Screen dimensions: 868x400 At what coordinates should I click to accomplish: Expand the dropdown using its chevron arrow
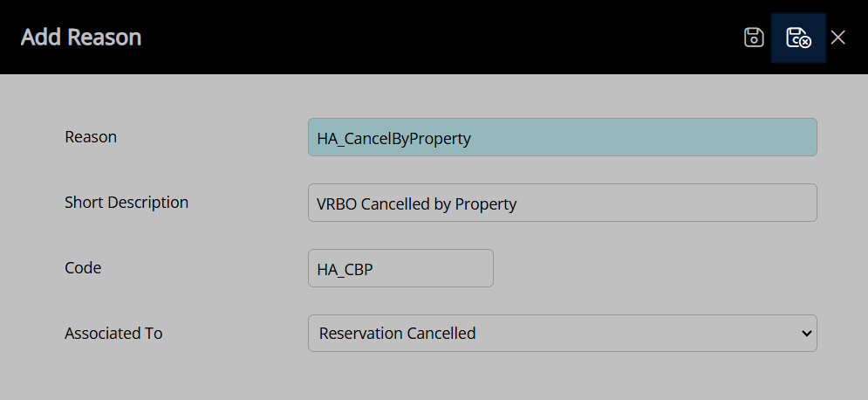806,334
